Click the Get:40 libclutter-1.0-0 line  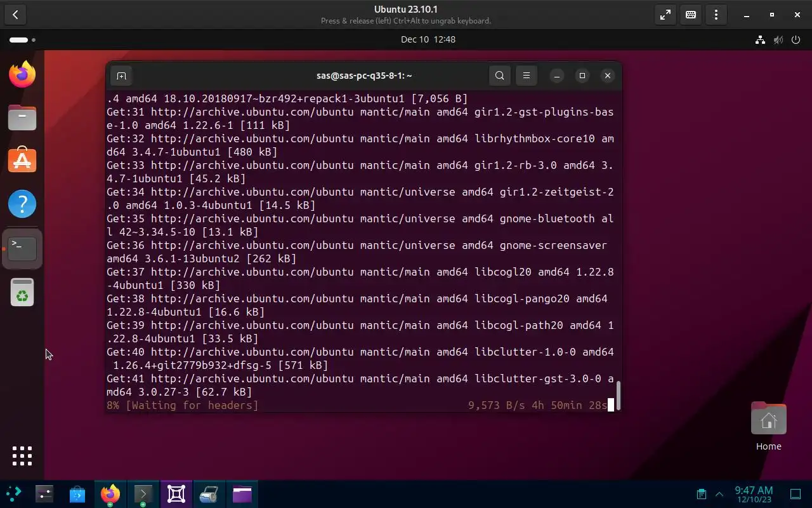[360, 359]
